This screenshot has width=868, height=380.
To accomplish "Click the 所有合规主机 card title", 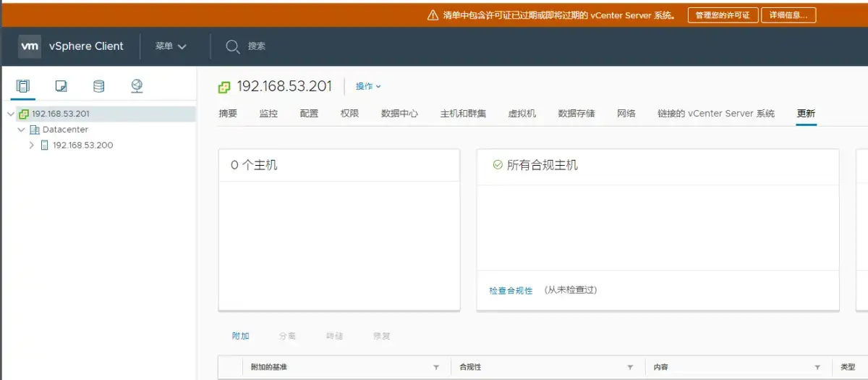I will [x=542, y=165].
